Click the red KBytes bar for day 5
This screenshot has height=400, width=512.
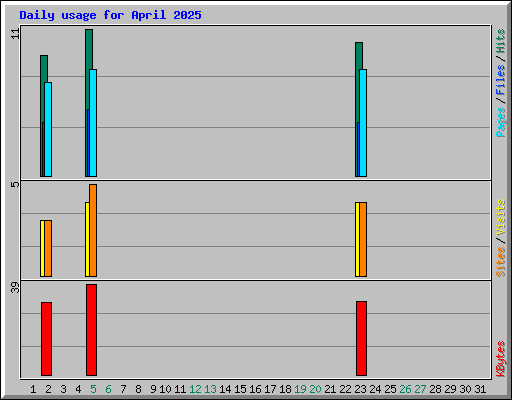click(x=91, y=330)
